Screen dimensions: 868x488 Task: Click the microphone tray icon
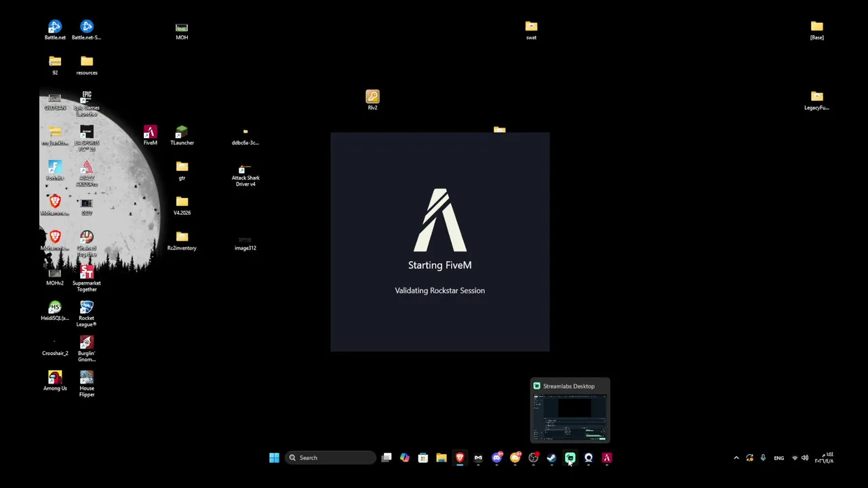[763, 457]
